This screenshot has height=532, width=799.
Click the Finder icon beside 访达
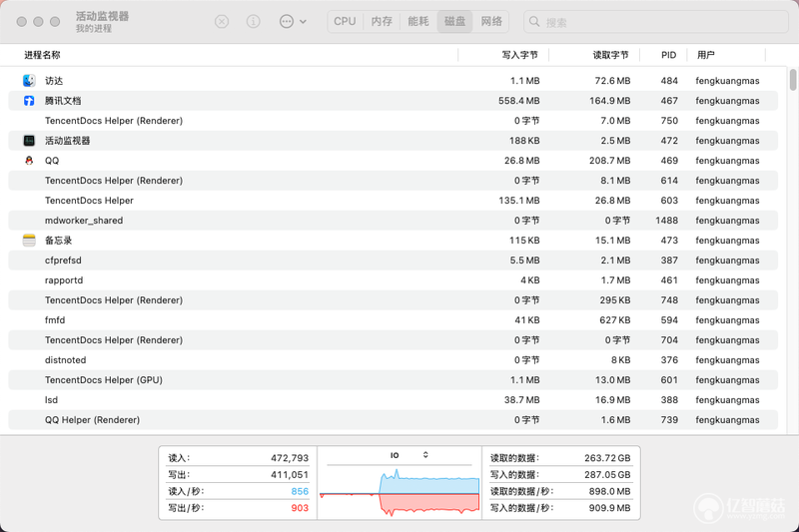29,81
